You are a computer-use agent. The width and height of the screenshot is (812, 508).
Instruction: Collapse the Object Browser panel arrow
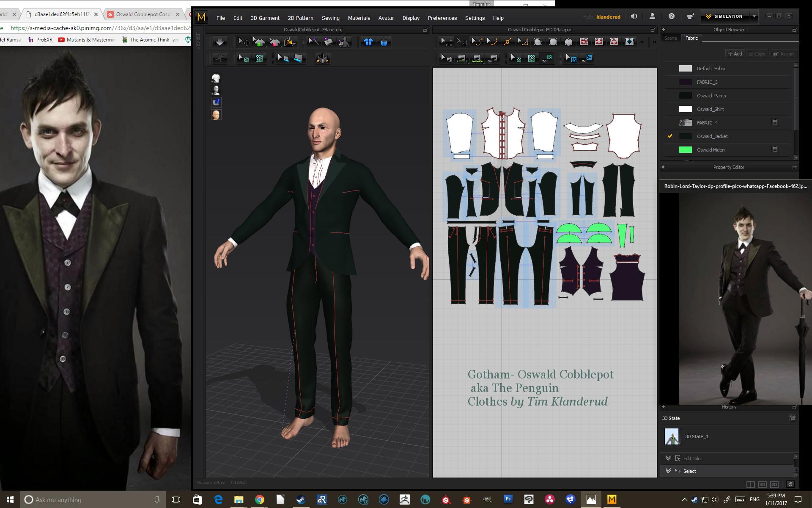[x=663, y=30]
